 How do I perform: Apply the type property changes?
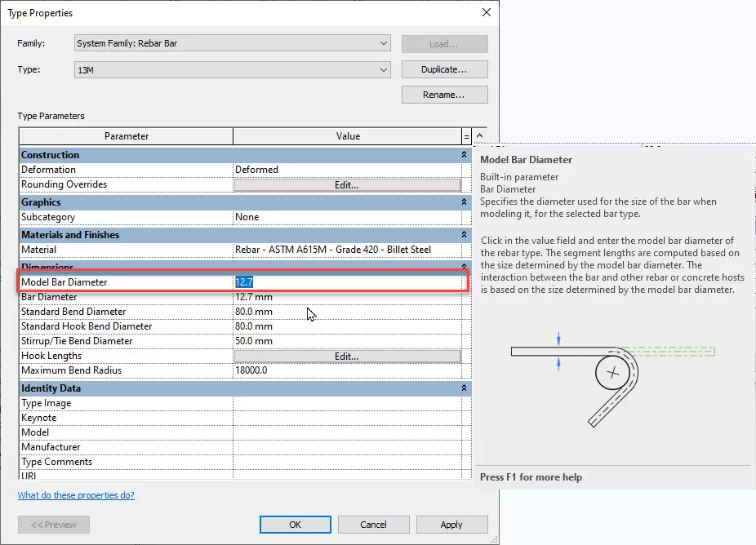pyautogui.click(x=451, y=525)
